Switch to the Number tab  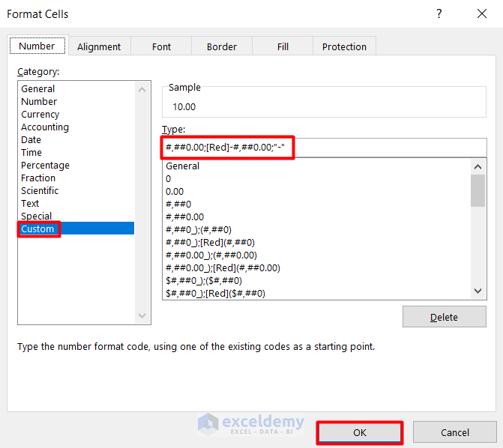click(37, 46)
